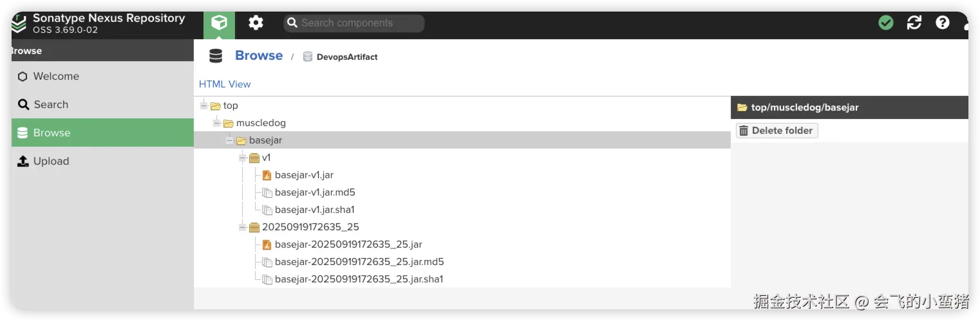Open the Help question mark icon
Viewport: 980px width, 321px height.
[943, 23]
